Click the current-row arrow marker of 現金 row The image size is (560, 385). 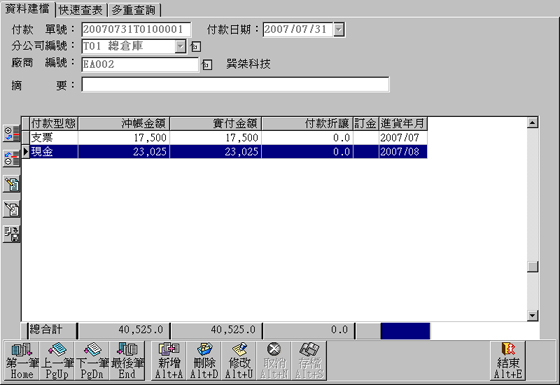[x=25, y=151]
